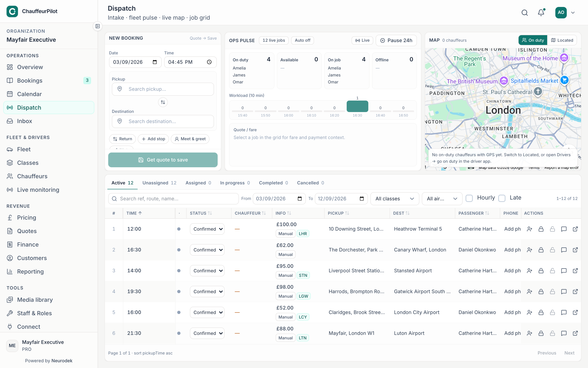
Task: Open notifications bell
Action: (541, 13)
